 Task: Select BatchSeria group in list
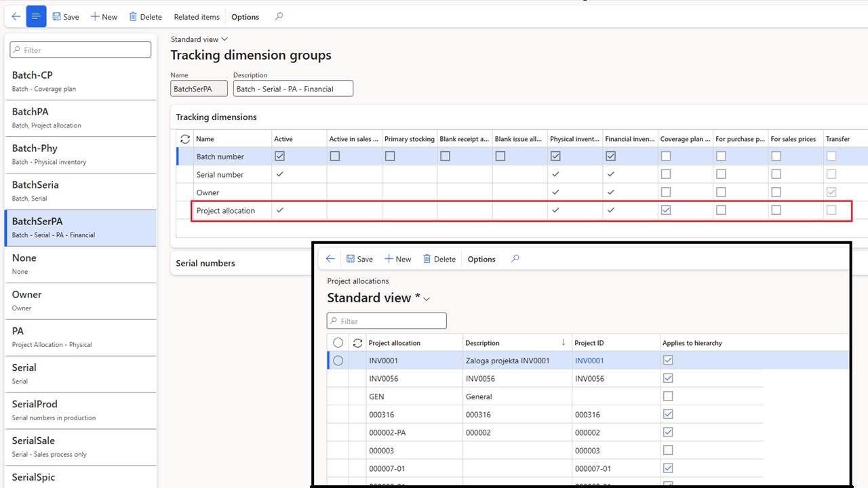click(x=80, y=191)
